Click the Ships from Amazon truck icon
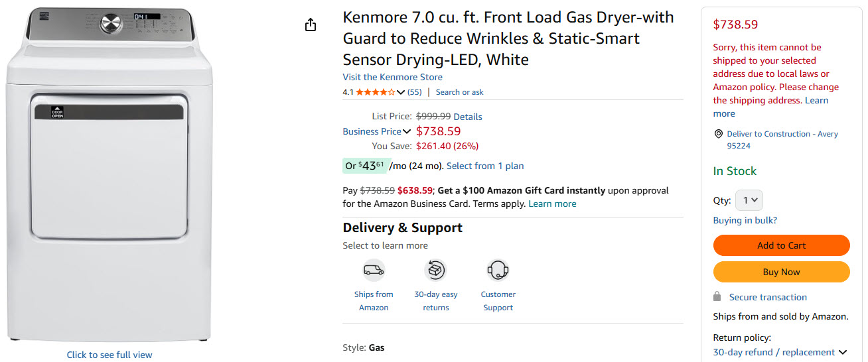868x362 pixels. pos(374,271)
